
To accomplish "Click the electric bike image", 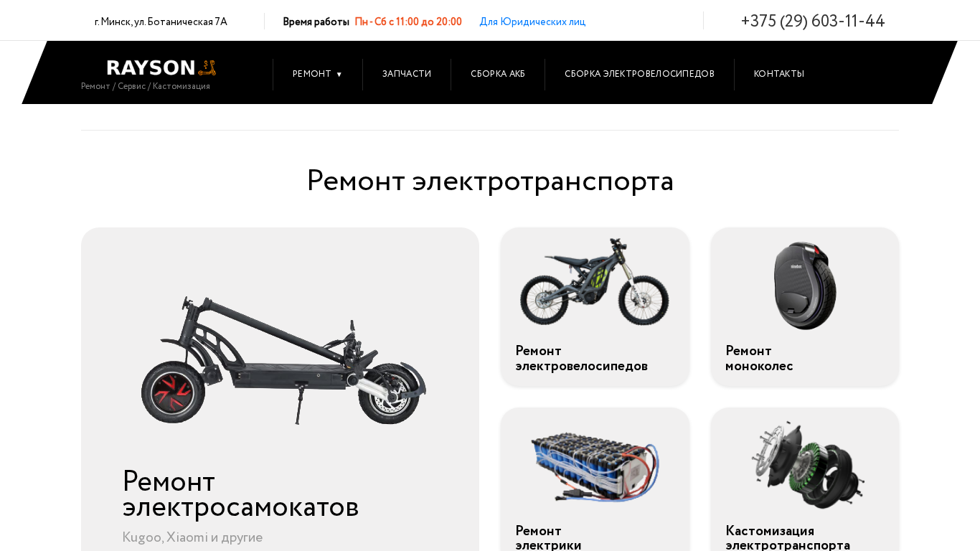I will coord(595,282).
